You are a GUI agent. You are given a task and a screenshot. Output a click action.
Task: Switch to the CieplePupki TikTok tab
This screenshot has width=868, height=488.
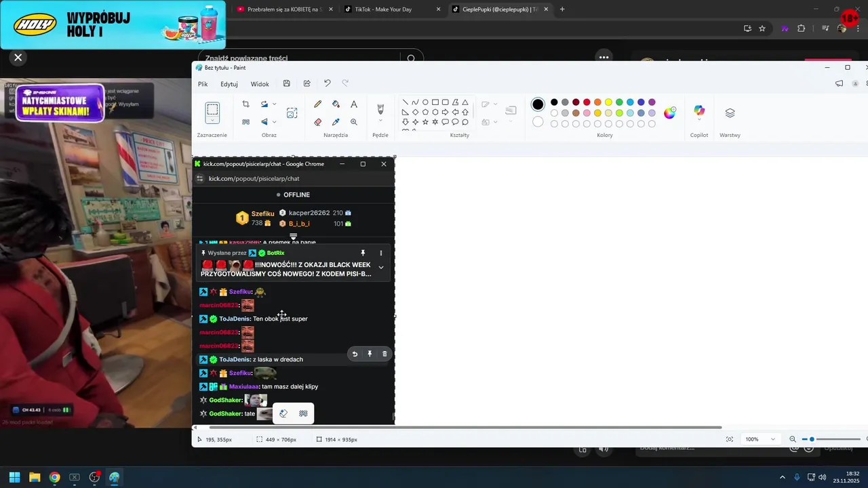[x=500, y=9]
